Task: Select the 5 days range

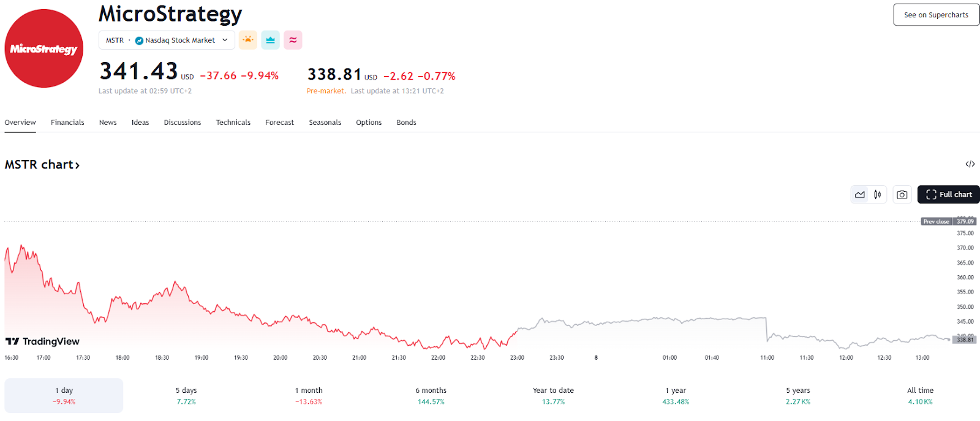Action: [186, 396]
